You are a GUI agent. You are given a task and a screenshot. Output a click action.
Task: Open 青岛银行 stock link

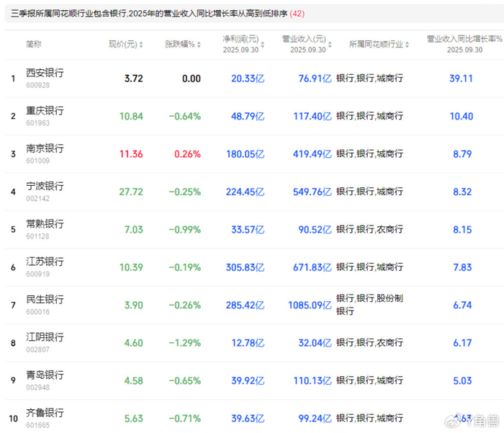tap(45, 375)
